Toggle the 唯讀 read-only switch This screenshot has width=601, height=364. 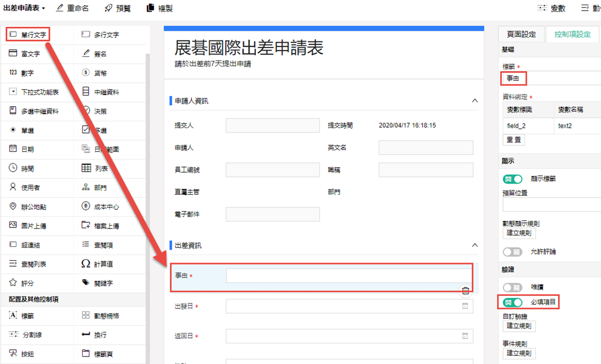pos(512,288)
